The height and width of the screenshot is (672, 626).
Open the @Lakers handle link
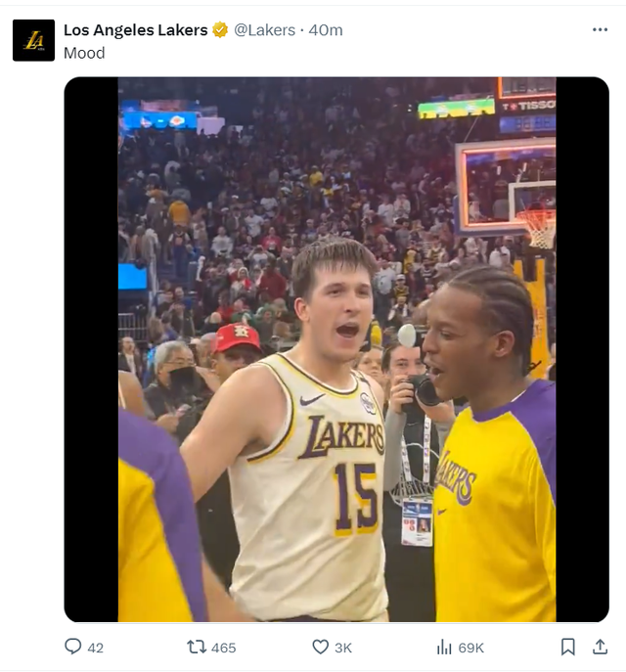click(x=264, y=30)
